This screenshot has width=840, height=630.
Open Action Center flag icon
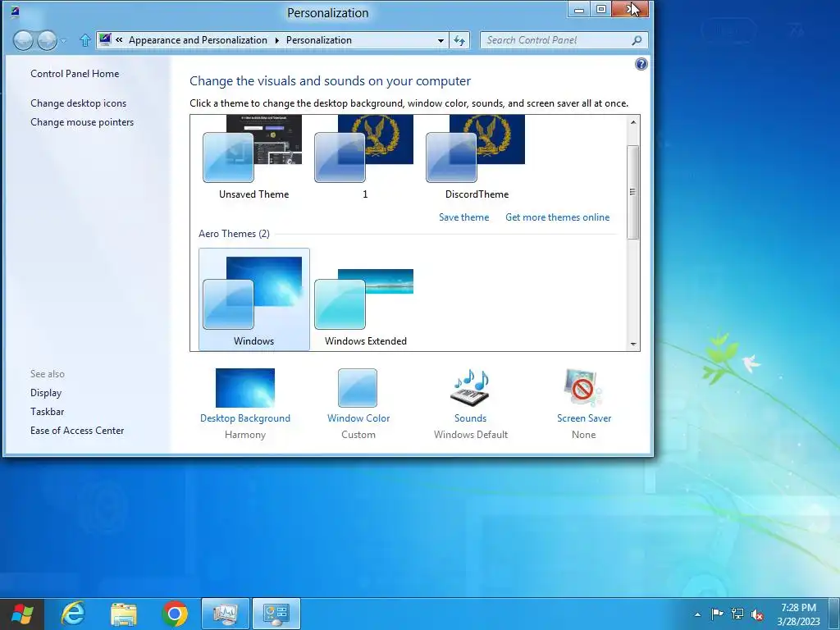coord(717,614)
